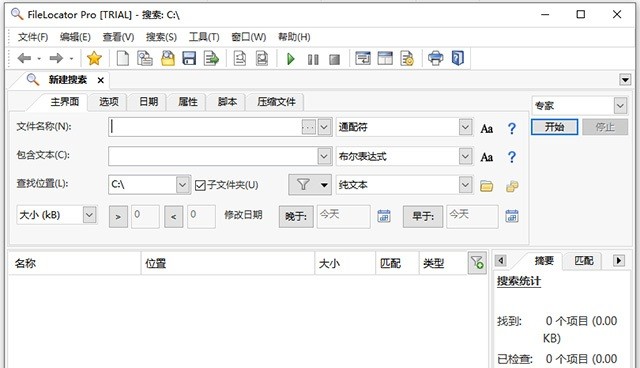
Task: Open help question mark for file name
Action: coord(511,129)
